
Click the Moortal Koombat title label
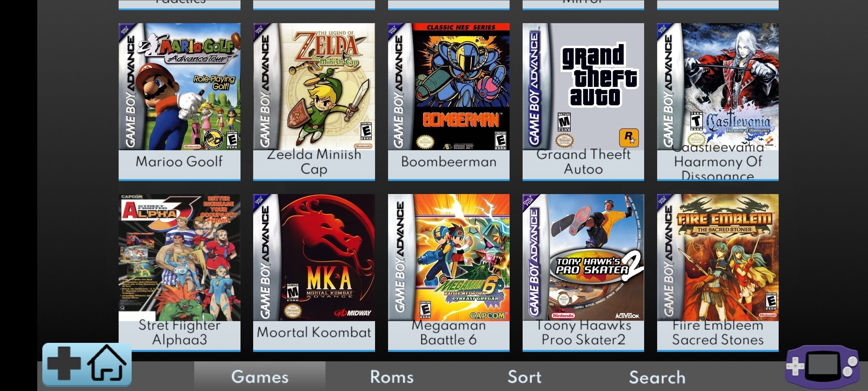point(314,332)
